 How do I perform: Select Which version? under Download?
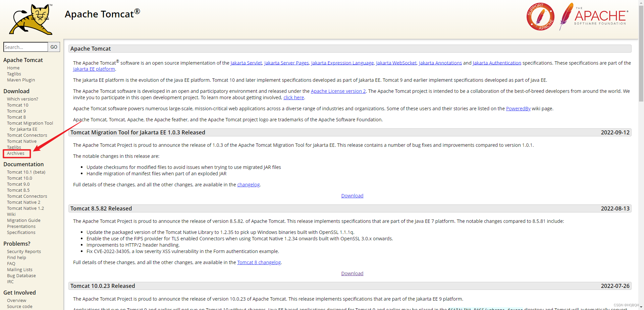22,99
